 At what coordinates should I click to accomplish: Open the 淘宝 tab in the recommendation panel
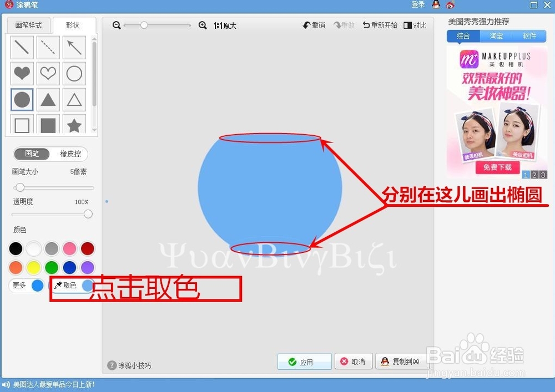(x=496, y=36)
